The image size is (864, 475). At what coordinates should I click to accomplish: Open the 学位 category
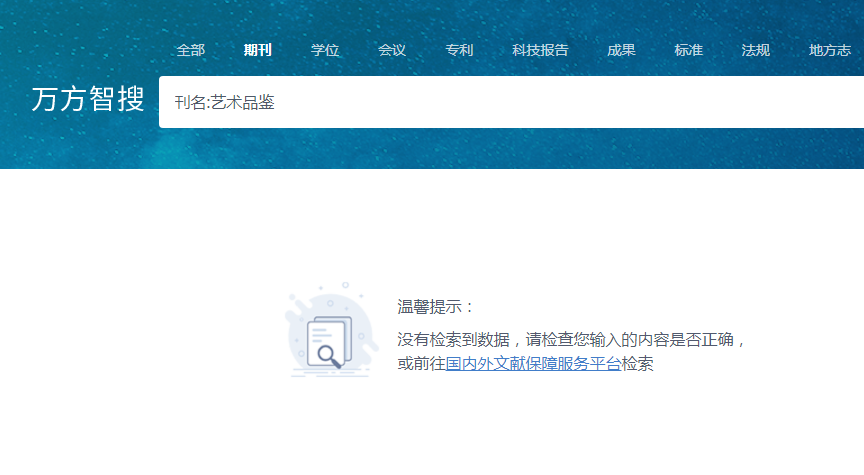click(325, 50)
